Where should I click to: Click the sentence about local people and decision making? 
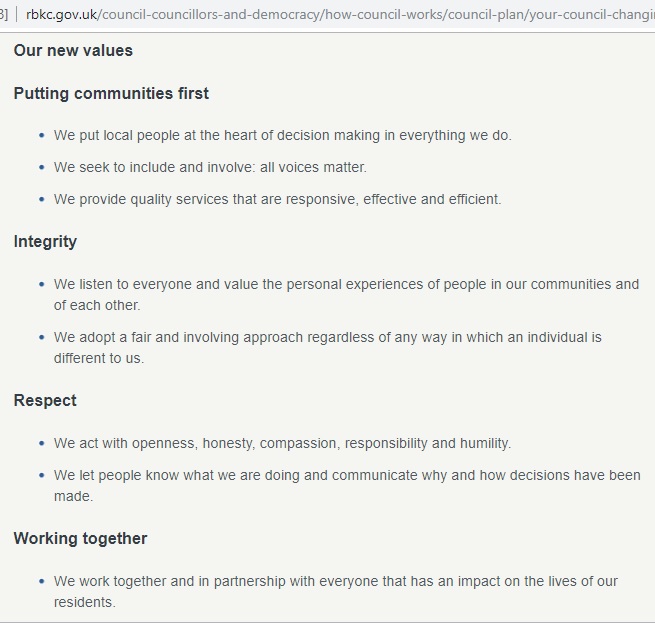282,135
